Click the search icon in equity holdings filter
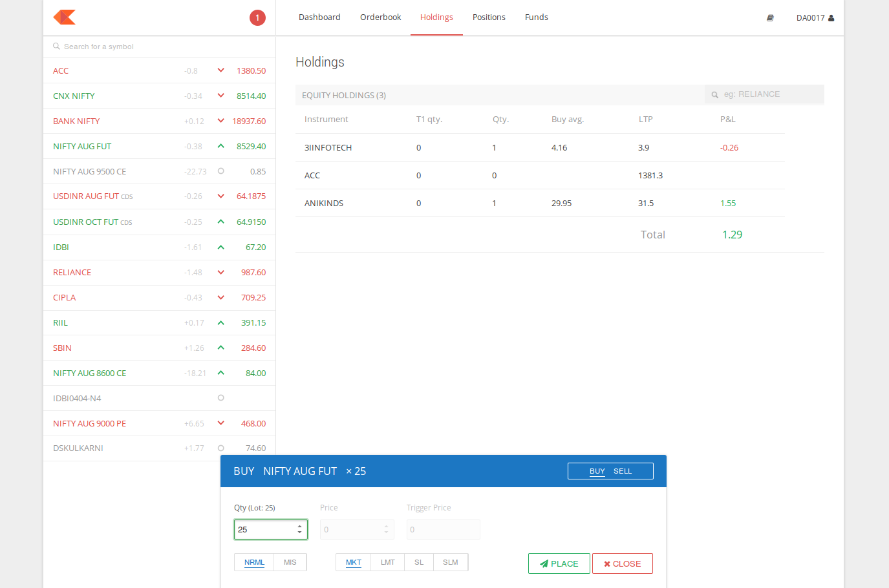Viewport: 889px width, 588px height. tap(714, 94)
